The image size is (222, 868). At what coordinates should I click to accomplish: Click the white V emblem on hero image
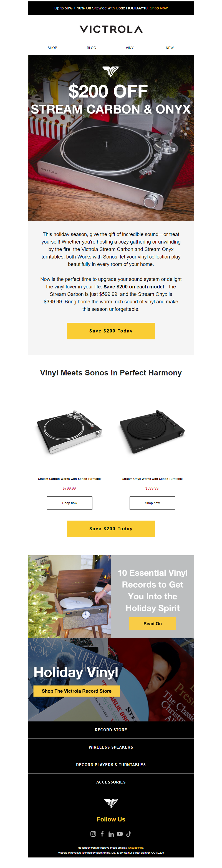click(x=111, y=71)
